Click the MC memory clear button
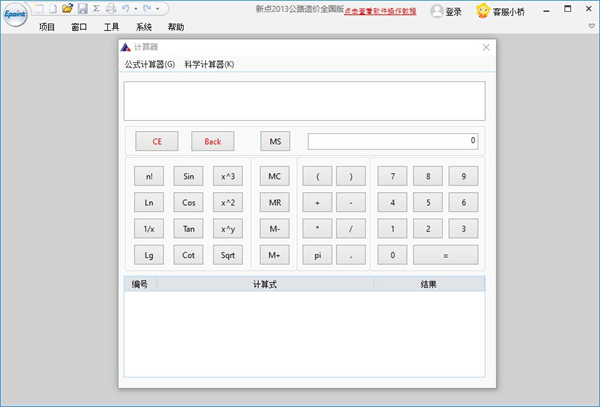The height and width of the screenshot is (407, 600). (x=275, y=176)
